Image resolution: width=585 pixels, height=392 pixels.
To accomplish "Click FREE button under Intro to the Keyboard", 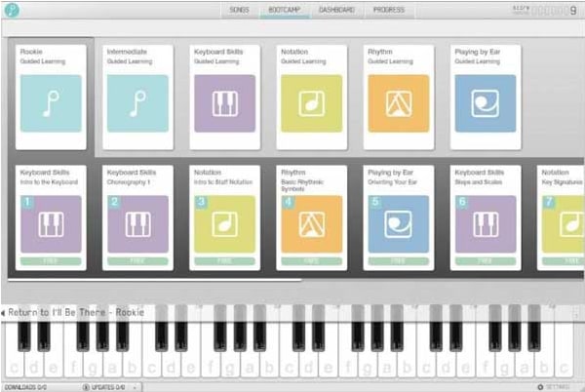I will [x=51, y=261].
